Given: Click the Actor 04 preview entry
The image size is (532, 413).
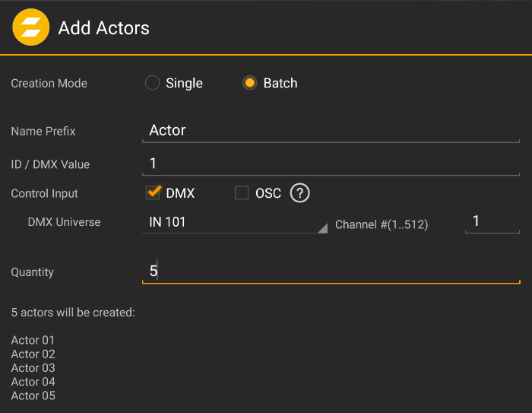Looking at the screenshot, I should 33,382.
